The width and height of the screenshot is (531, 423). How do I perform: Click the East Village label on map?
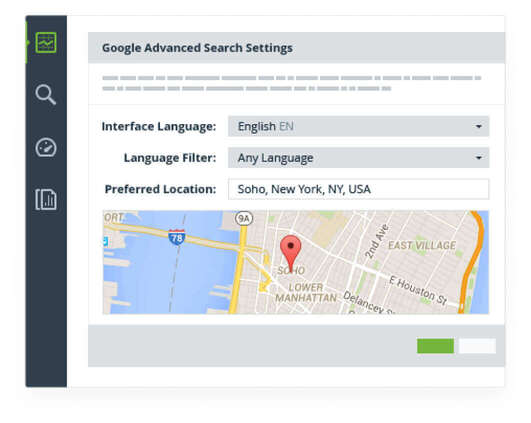(422, 245)
